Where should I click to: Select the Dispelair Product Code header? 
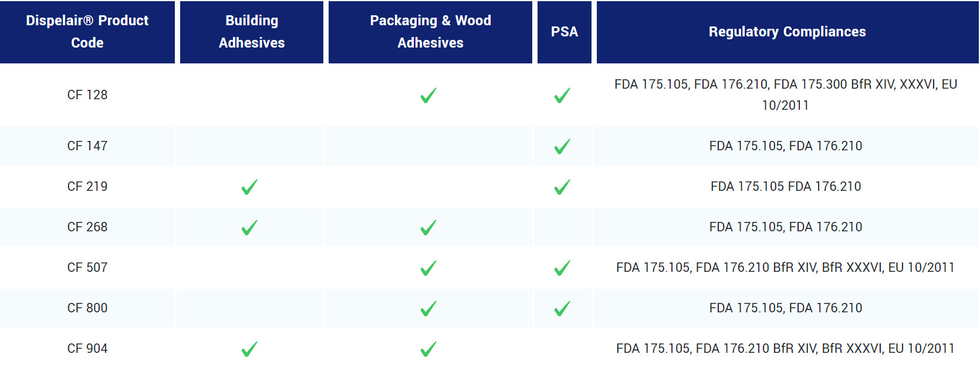coord(87,32)
